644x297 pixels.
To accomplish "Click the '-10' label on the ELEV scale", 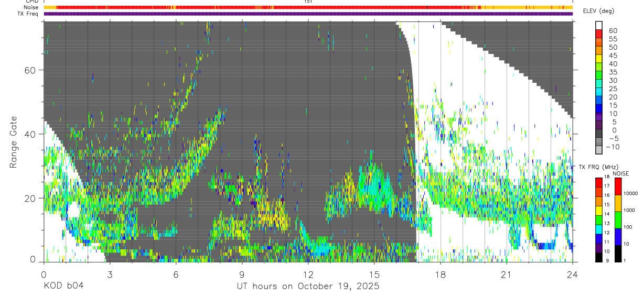I will tap(614, 147).
